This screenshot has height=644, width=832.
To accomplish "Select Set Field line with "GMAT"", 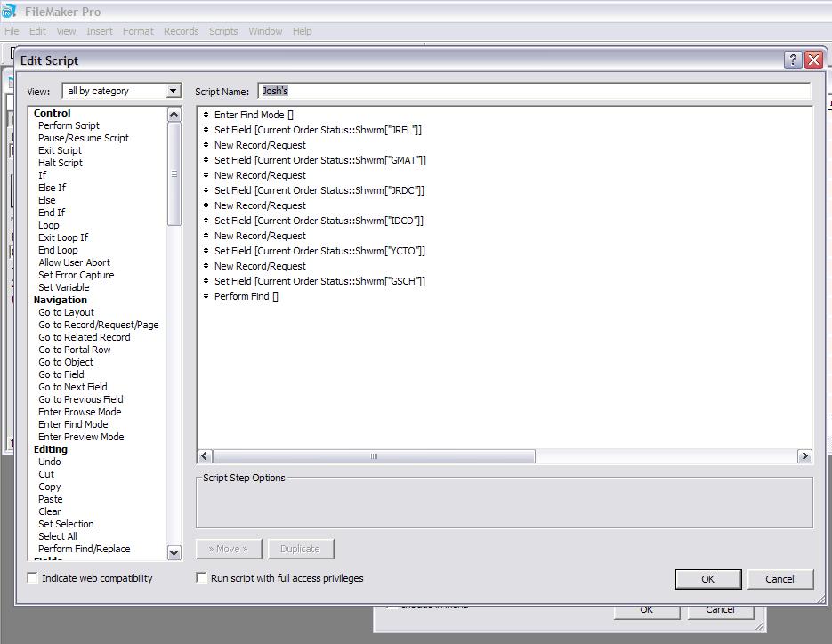I will click(x=320, y=160).
